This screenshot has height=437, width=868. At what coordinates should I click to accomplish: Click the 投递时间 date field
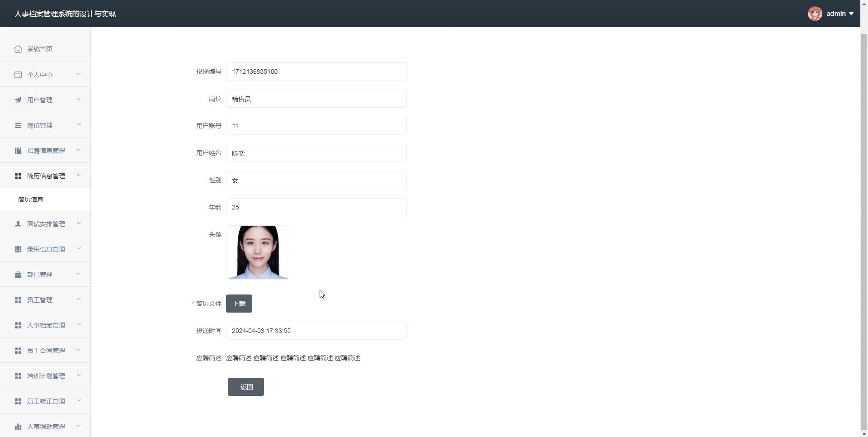pos(316,331)
